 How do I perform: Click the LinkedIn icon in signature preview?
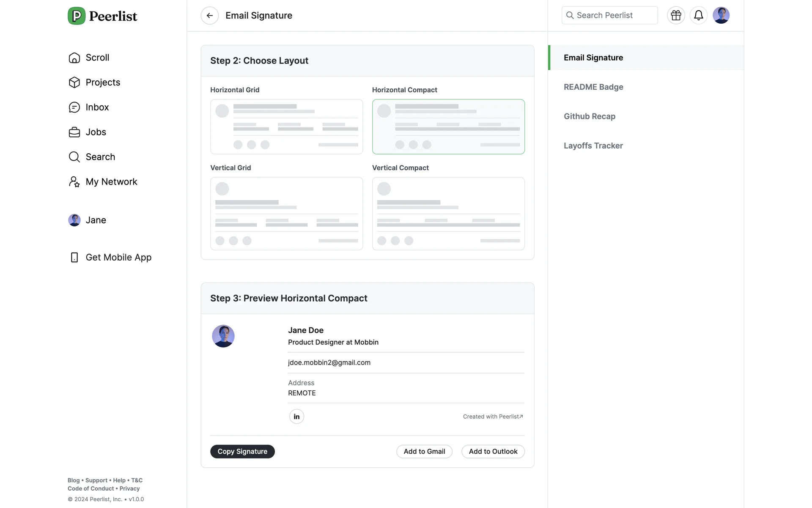(296, 417)
